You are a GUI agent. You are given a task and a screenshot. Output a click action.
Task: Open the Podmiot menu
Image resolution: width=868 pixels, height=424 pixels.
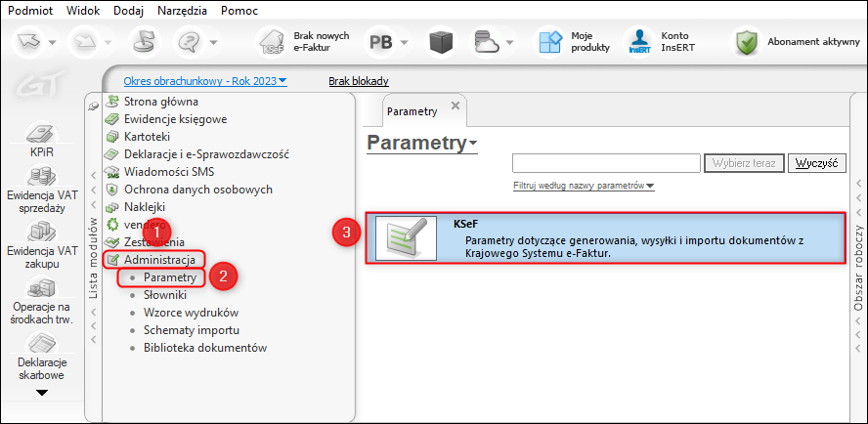(31, 11)
